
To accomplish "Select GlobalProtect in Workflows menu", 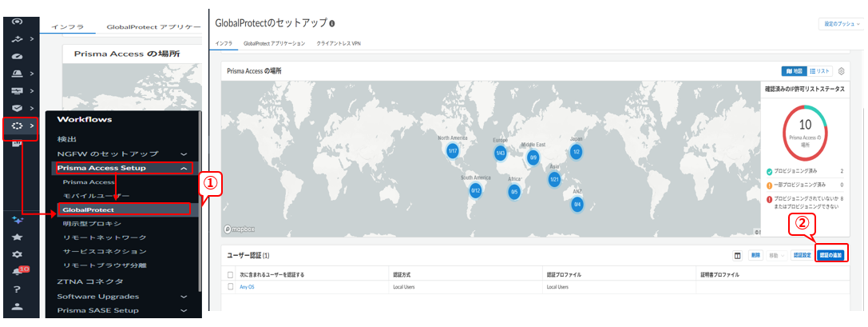I will 89,209.
